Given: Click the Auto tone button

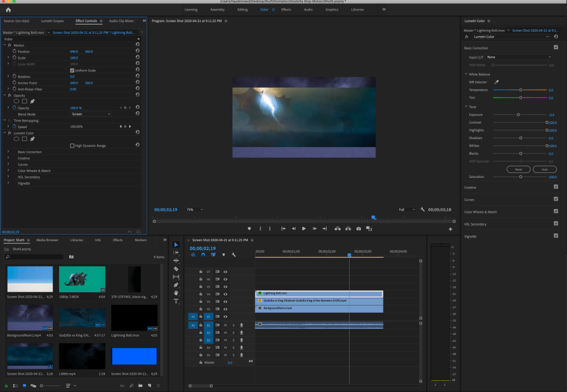Looking at the screenshot, I should tap(544, 169).
